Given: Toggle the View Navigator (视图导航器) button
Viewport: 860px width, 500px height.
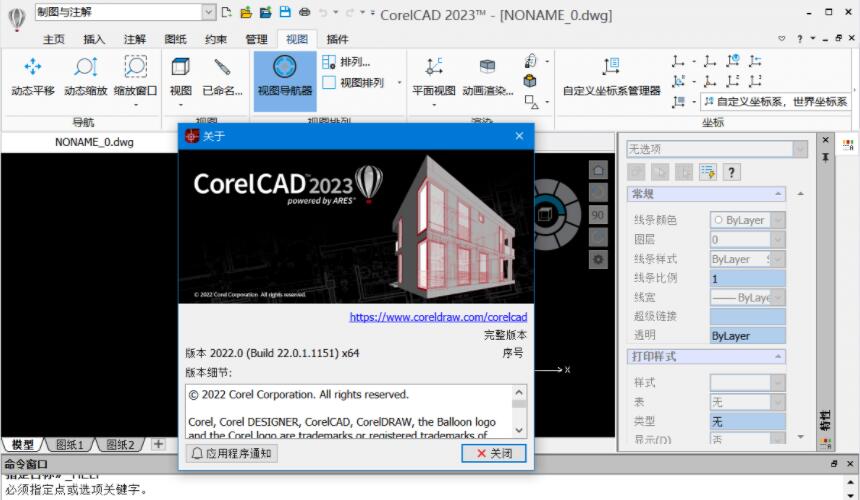Looking at the screenshot, I should tap(285, 81).
